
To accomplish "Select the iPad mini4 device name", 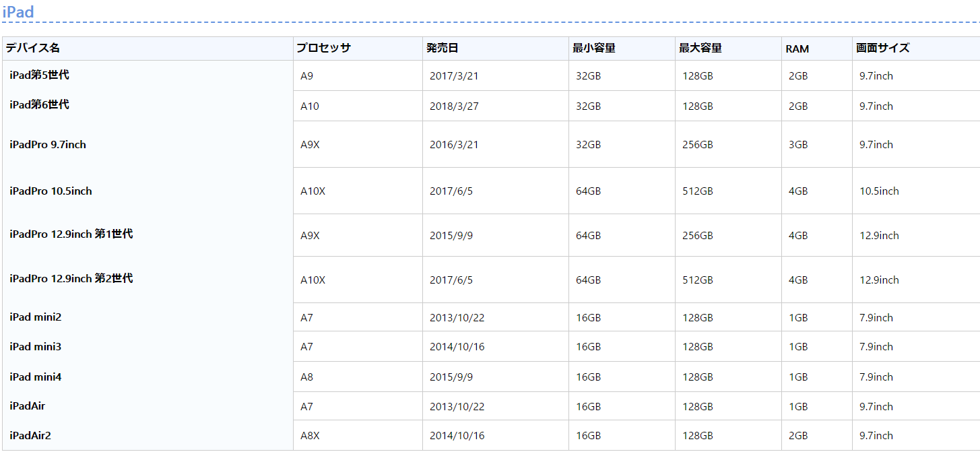I will click(x=36, y=377).
